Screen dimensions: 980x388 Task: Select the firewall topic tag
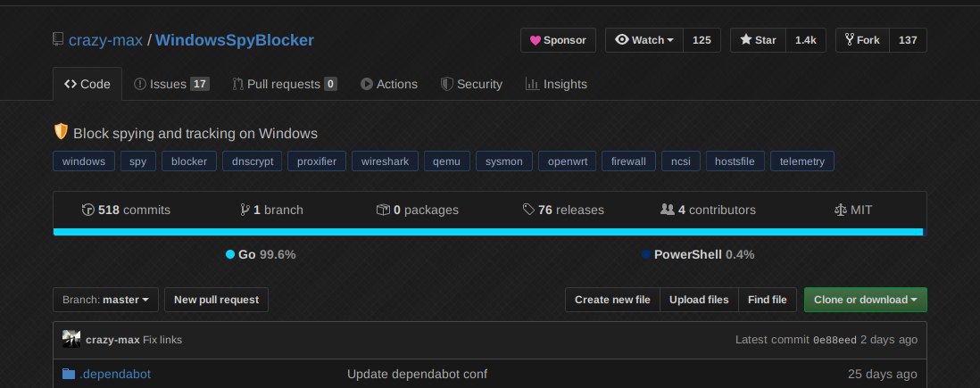pyautogui.click(x=628, y=161)
